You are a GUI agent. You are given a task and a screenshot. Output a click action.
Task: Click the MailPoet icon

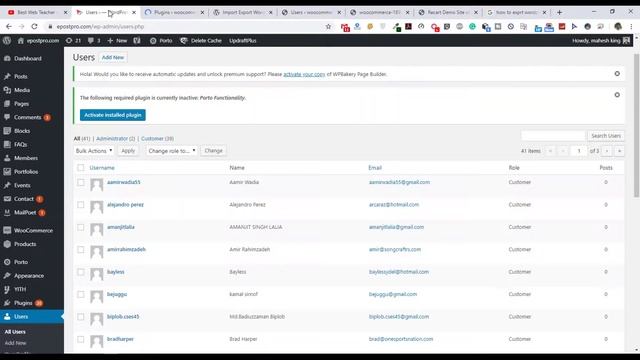(x=7, y=212)
